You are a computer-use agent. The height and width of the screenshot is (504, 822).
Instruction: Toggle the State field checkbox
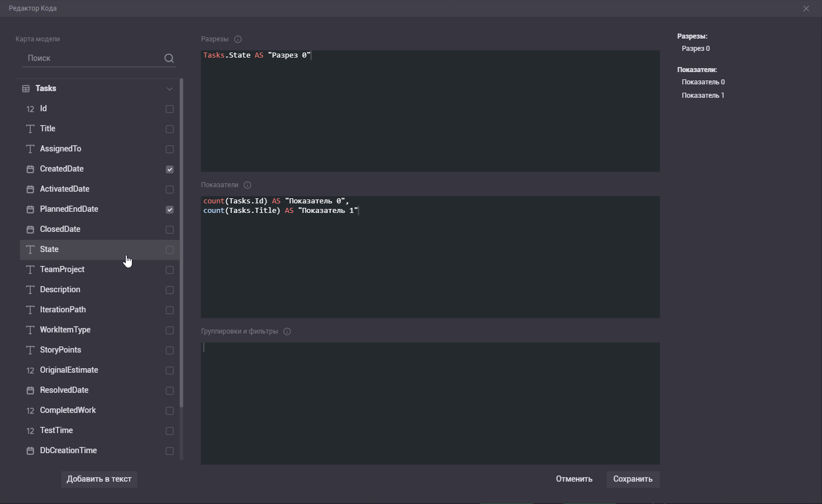[x=169, y=250]
